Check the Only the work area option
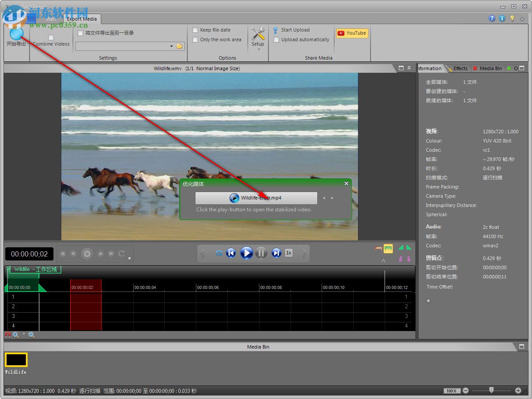Viewport: 532px width, 399px height. pos(195,39)
